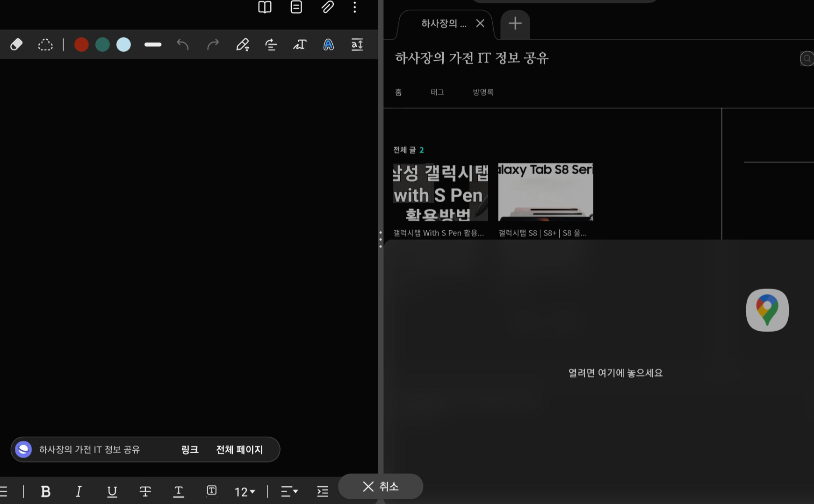Tap the Samsung Internet icon in clip bar
814x504 pixels.
tap(23, 449)
